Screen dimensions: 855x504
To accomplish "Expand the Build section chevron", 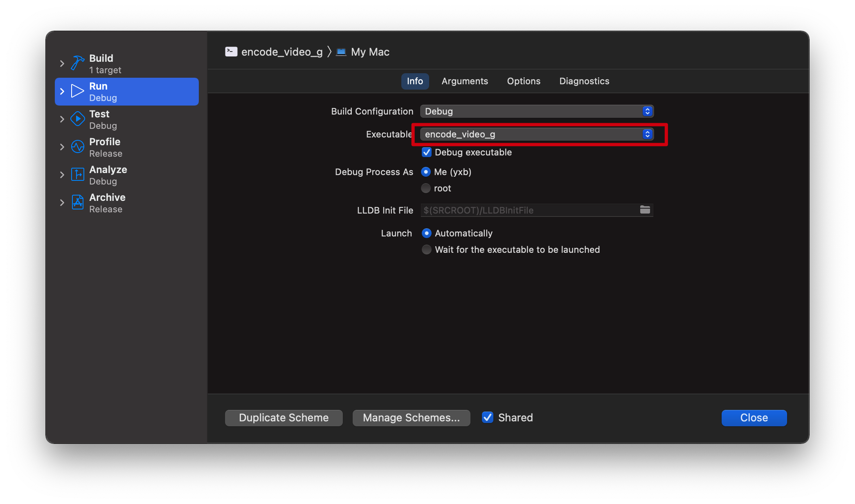I will tap(62, 63).
